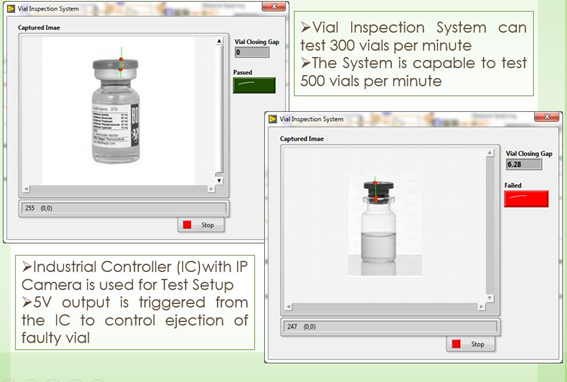Click scroll-left arrow in the Failed vial image

click(x=288, y=307)
